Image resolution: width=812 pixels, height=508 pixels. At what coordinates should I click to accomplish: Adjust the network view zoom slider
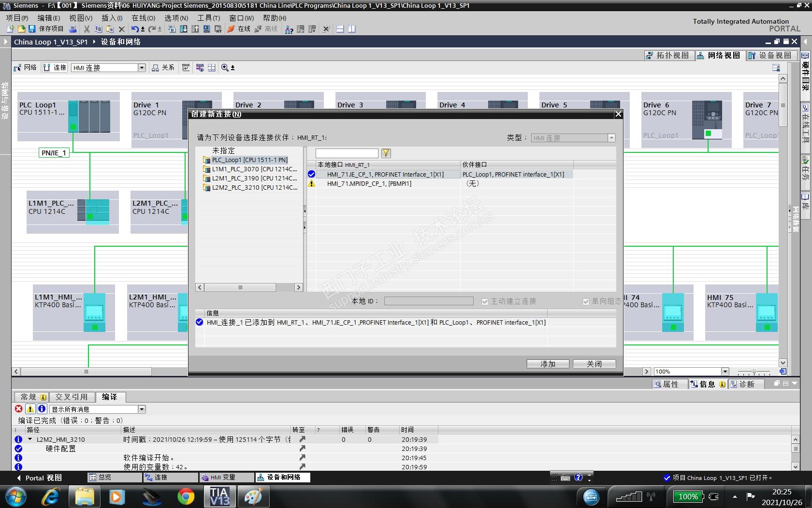[x=754, y=372]
